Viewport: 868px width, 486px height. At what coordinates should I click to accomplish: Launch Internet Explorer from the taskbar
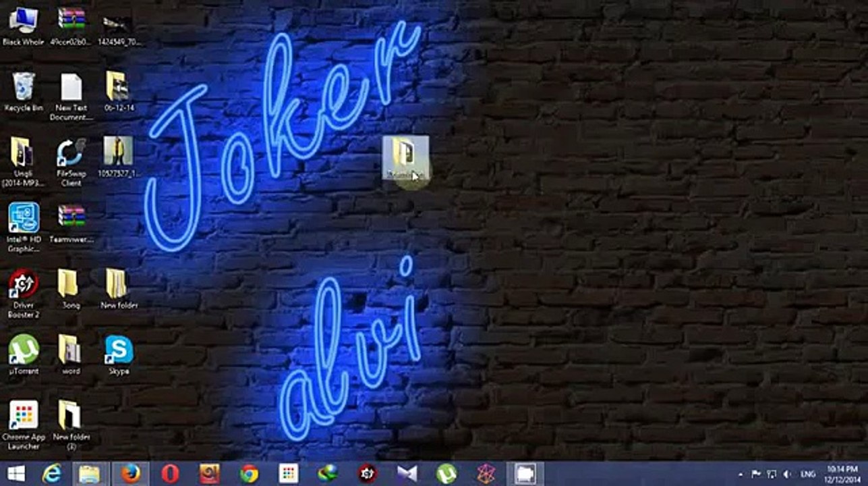point(51,474)
